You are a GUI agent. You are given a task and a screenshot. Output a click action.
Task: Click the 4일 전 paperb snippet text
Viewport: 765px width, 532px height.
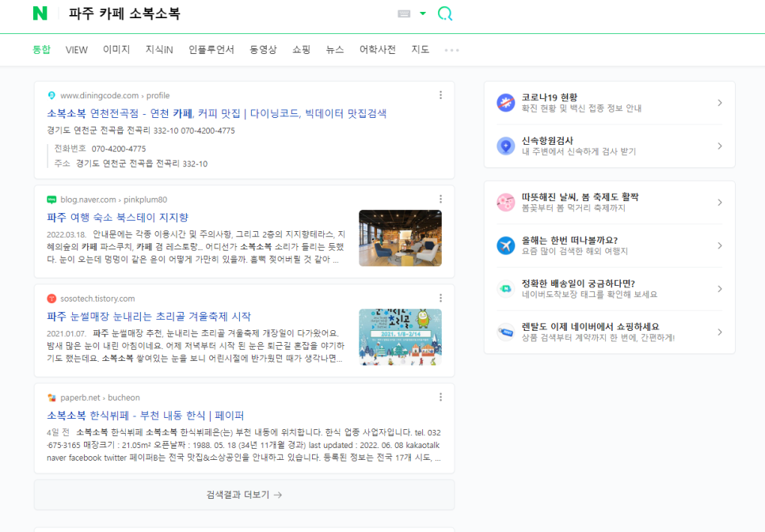(244, 445)
